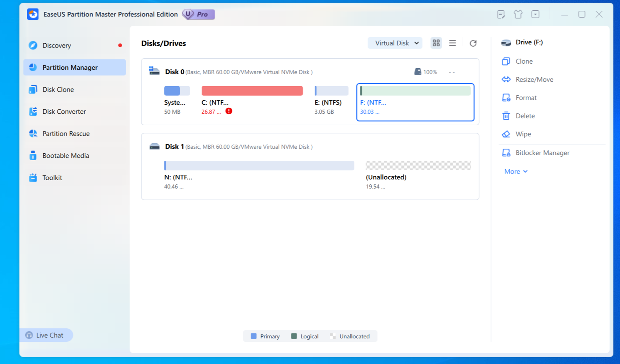Click the Primary legend color swatch

(x=253, y=336)
